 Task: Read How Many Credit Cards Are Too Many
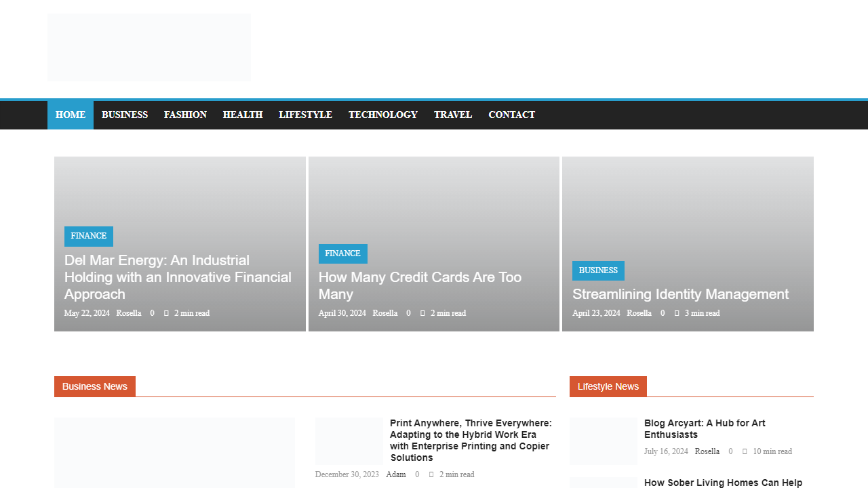click(420, 285)
